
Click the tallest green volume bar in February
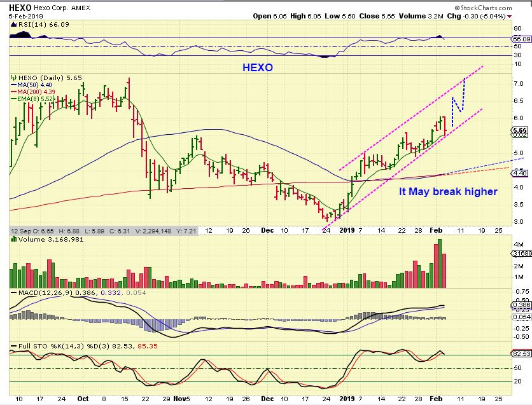click(440, 264)
